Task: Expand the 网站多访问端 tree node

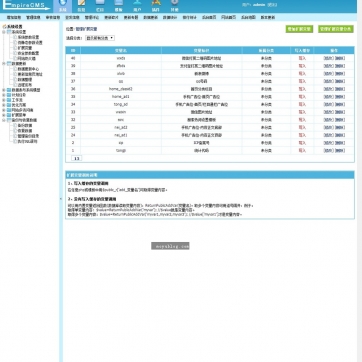Action: 4,110
